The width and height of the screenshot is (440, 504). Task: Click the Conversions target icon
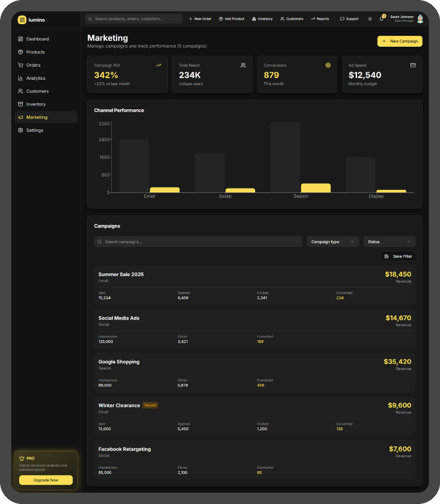point(328,65)
